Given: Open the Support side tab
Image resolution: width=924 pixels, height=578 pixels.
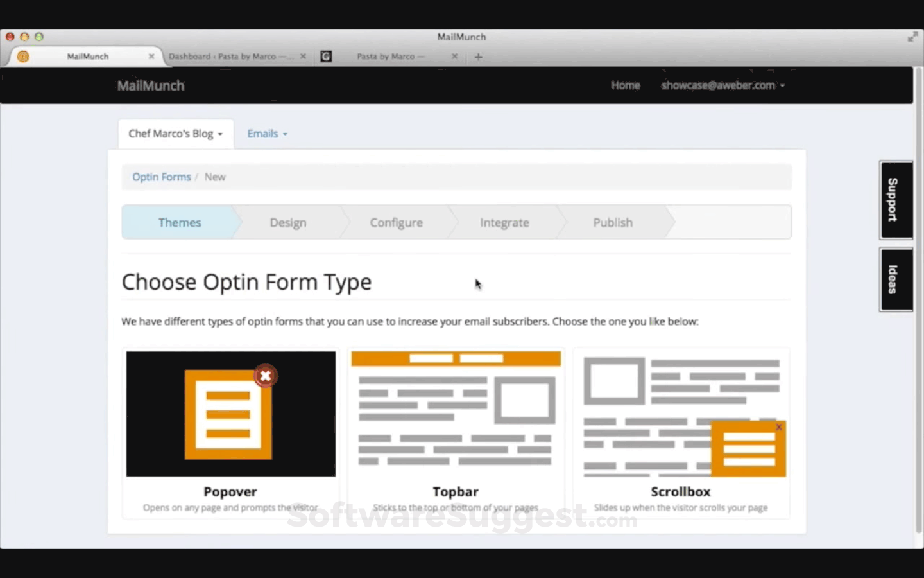Looking at the screenshot, I should [x=896, y=200].
